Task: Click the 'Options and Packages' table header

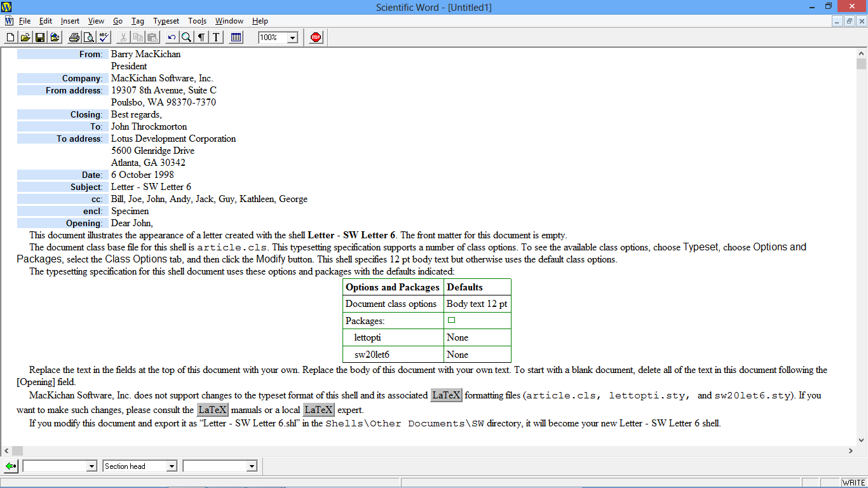Action: 393,287
